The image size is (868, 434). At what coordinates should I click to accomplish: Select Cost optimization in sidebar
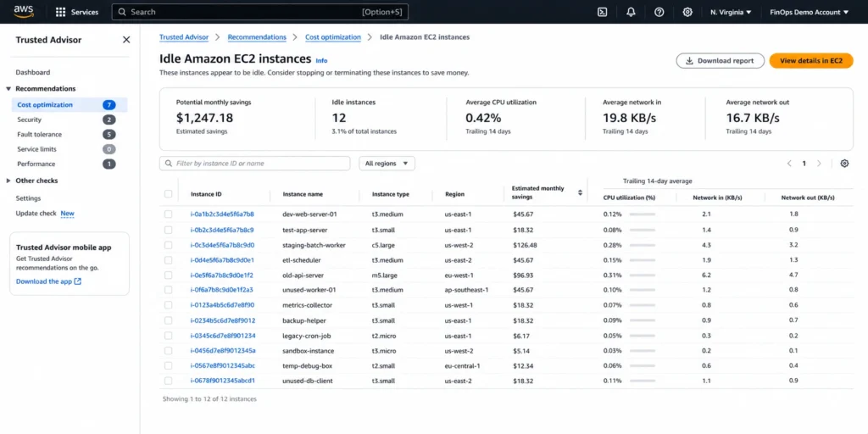pos(45,104)
